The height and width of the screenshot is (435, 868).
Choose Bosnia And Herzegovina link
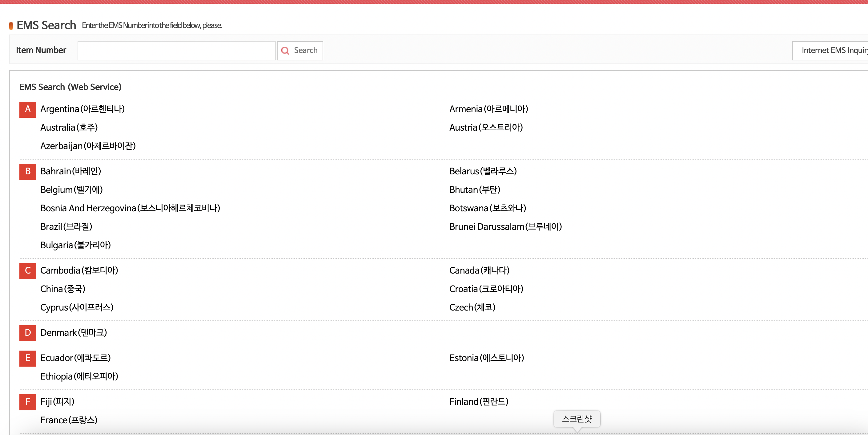point(130,208)
